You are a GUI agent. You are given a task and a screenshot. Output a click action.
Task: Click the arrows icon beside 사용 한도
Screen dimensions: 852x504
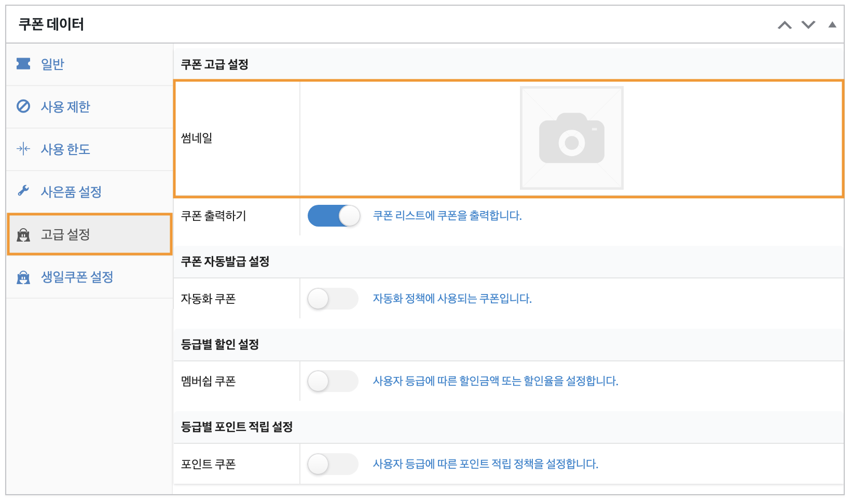[23, 149]
